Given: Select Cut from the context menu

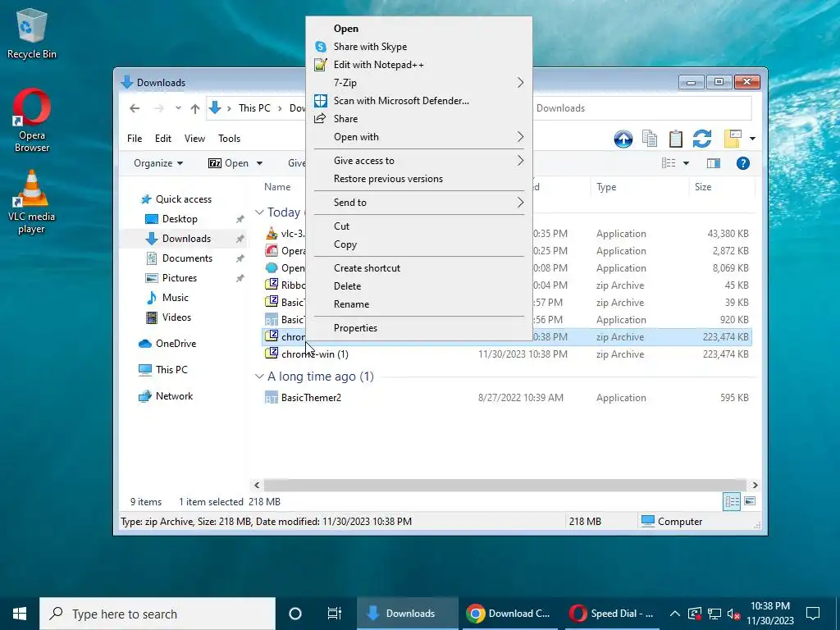Looking at the screenshot, I should pos(419,226).
